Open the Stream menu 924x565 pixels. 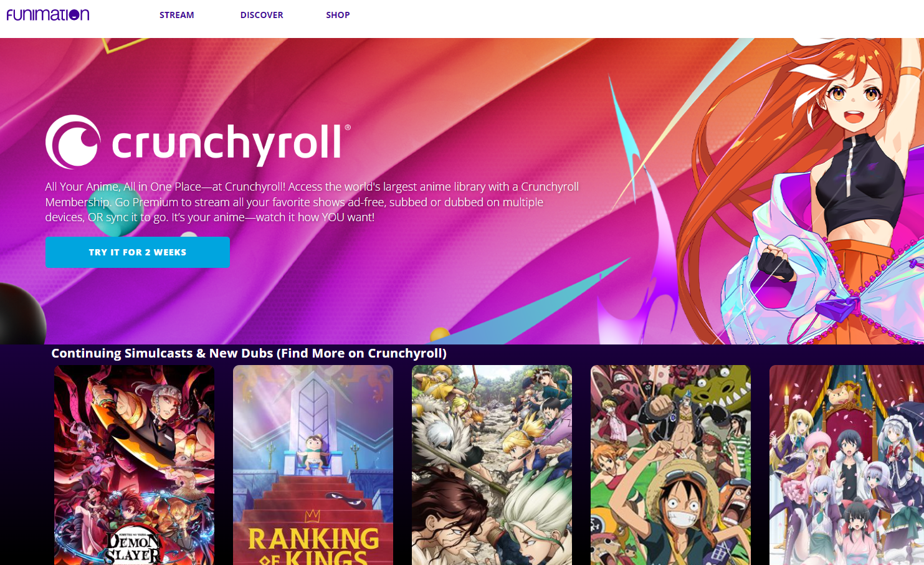177,15
